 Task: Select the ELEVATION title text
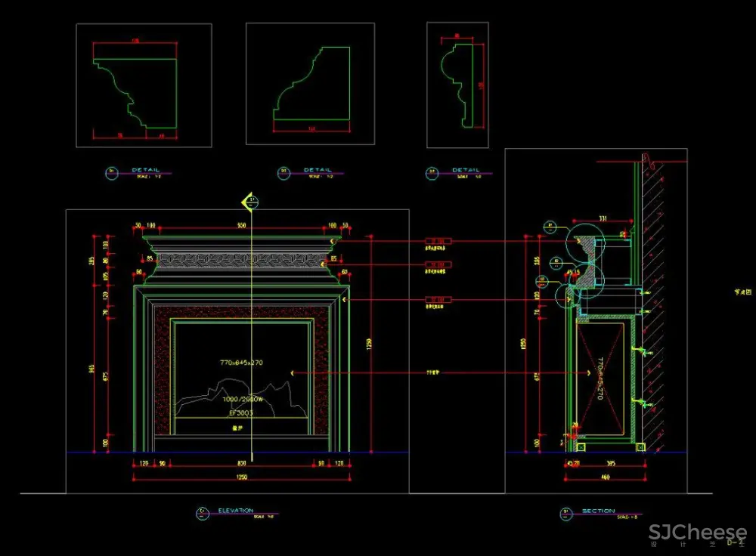point(235,511)
